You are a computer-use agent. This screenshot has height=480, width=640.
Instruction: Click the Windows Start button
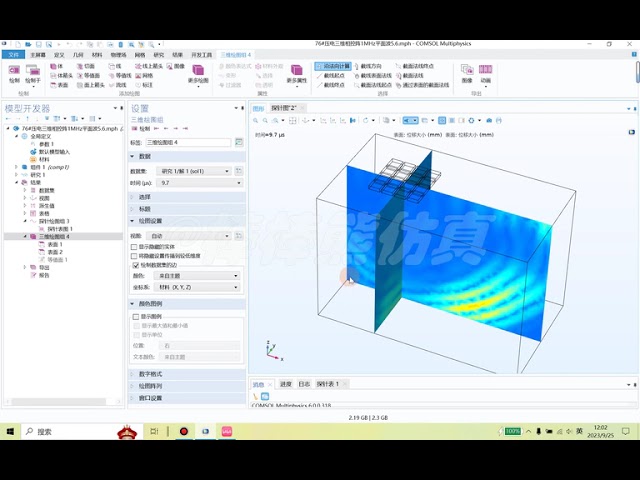tap(10, 431)
